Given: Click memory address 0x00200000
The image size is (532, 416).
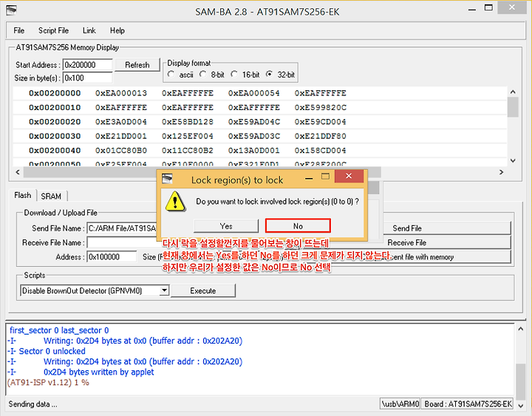Looking at the screenshot, I should pyautogui.click(x=55, y=93).
